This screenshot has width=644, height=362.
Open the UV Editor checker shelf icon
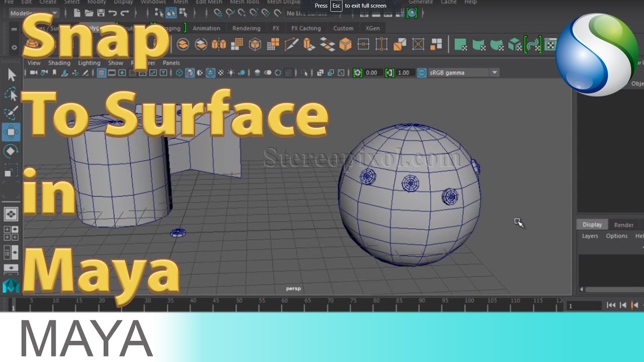[x=550, y=45]
